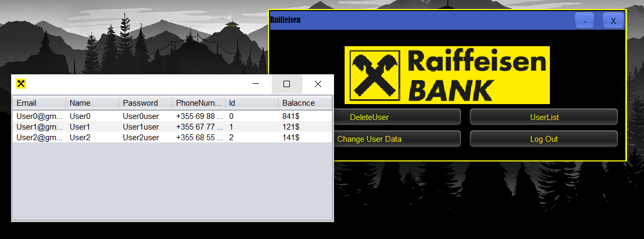Click phone number +355 69 88 ...
644x239 pixels.
199,116
